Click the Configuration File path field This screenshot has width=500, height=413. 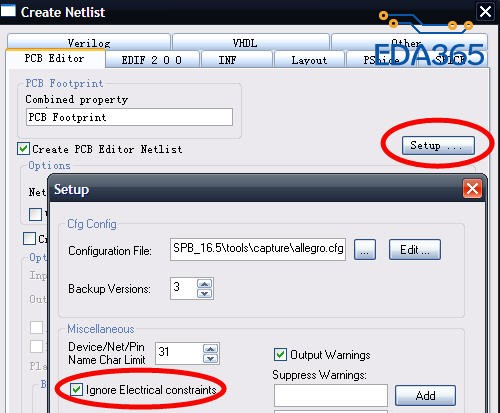(258, 249)
